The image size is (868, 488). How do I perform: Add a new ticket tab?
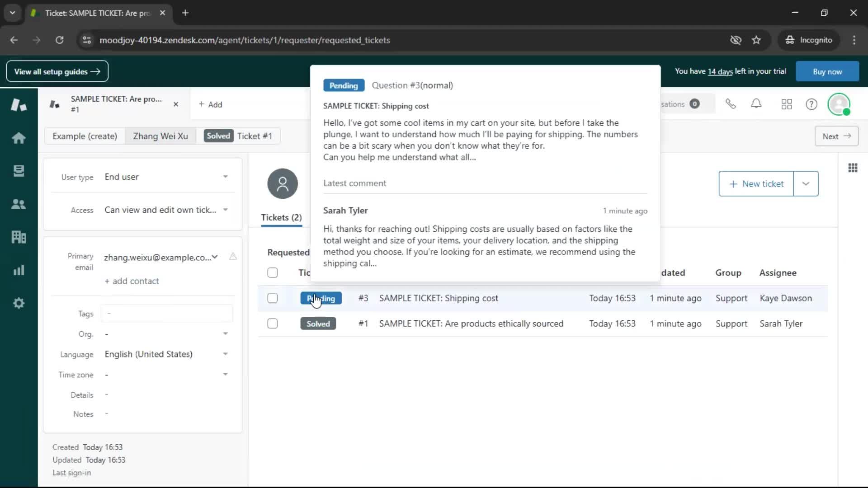pyautogui.click(x=210, y=104)
